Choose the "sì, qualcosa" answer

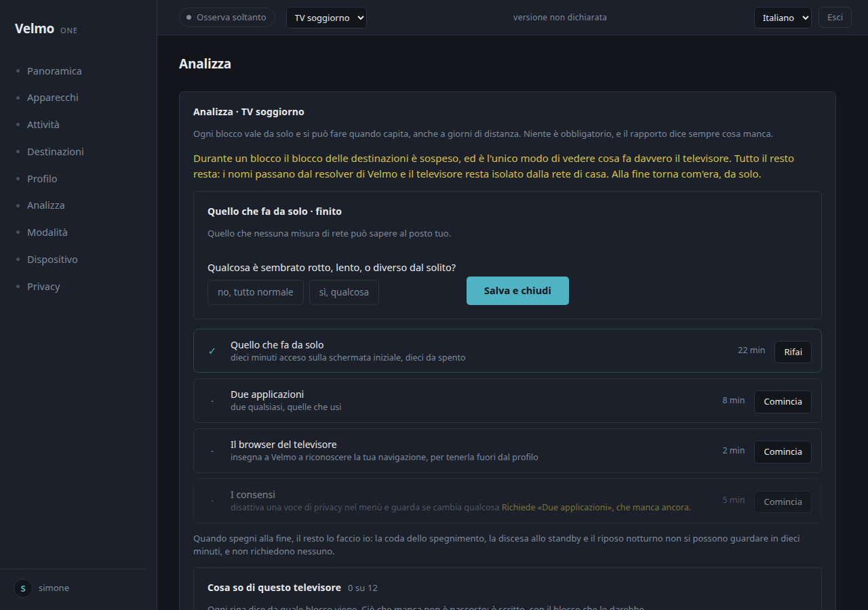(344, 292)
